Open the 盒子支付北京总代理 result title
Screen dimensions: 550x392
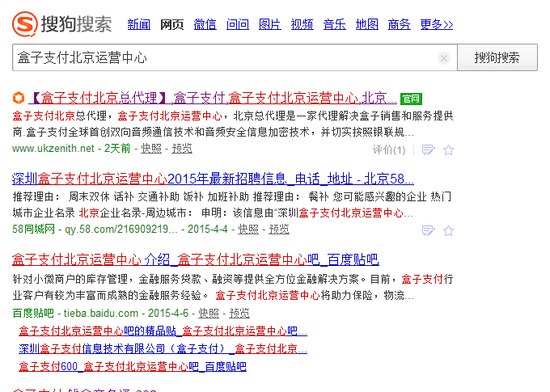[x=213, y=98]
